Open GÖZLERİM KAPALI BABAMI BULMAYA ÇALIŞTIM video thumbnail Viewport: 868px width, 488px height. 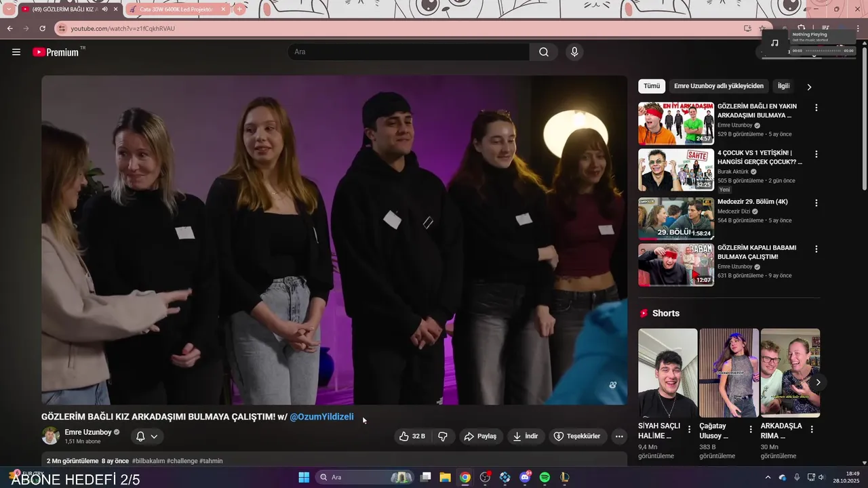coord(676,265)
